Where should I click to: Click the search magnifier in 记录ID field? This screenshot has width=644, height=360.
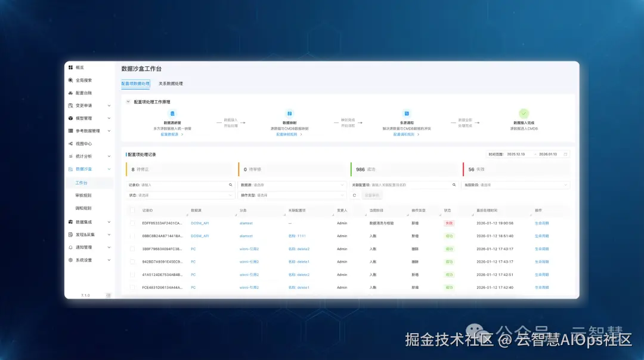point(229,185)
